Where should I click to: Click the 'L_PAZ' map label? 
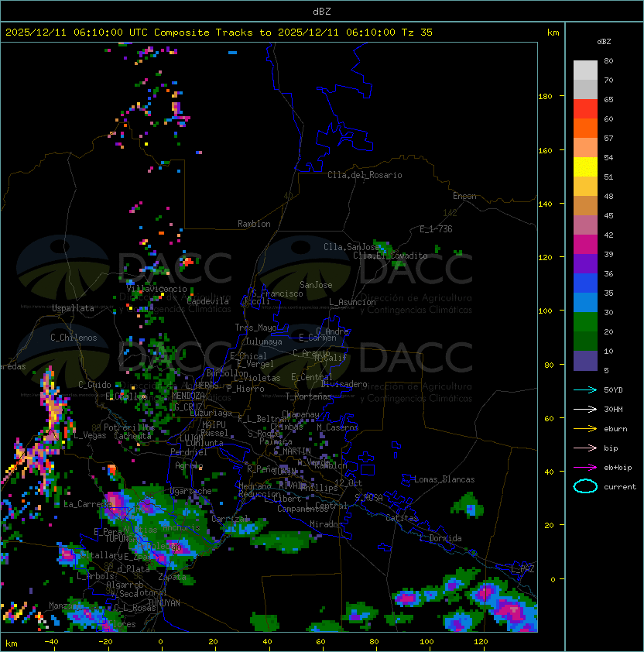[522, 569]
